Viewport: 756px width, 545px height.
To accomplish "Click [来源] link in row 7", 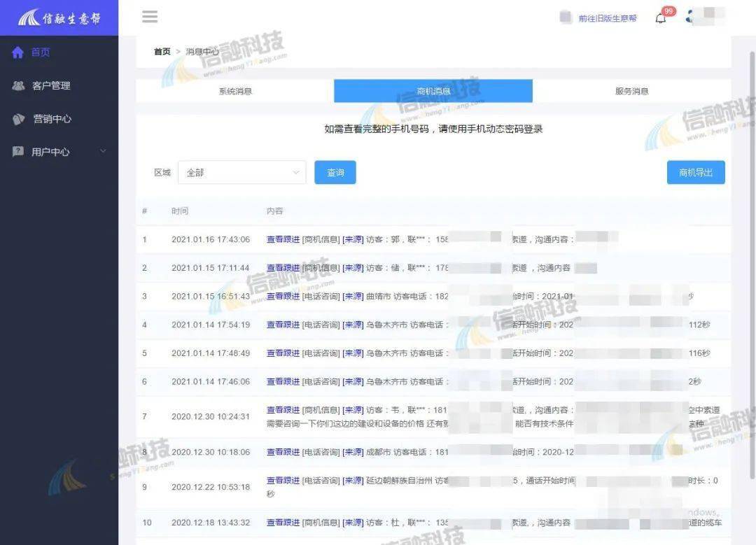I will point(353,410).
